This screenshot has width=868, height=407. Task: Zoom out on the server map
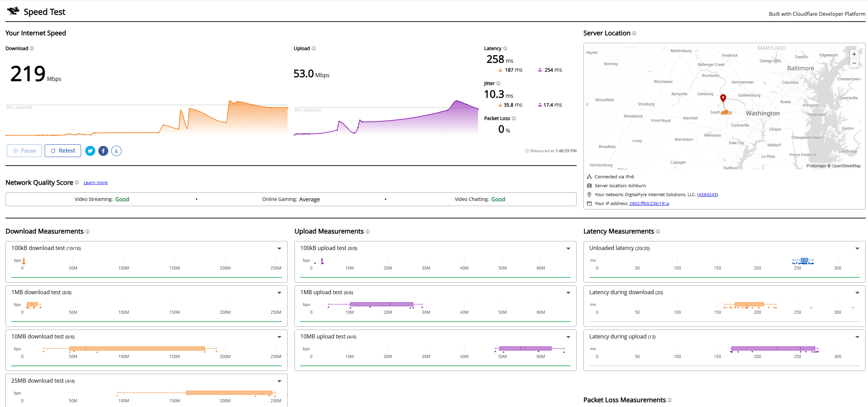click(x=854, y=63)
